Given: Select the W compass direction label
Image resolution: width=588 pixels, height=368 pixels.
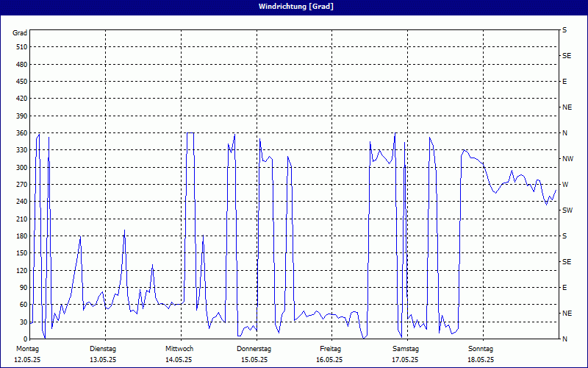Looking at the screenshot, I should coord(564,185).
